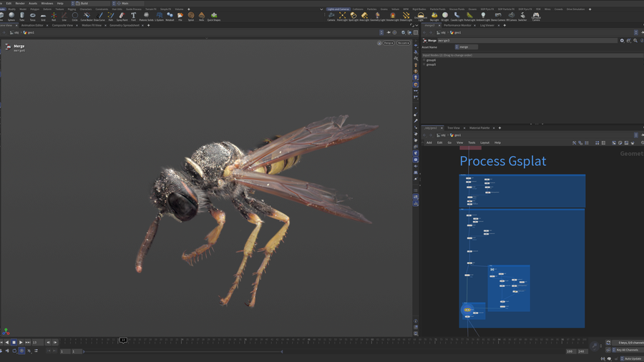Open the Asset Name merge dropdown
The height and width of the screenshot is (362, 644).
[466, 47]
